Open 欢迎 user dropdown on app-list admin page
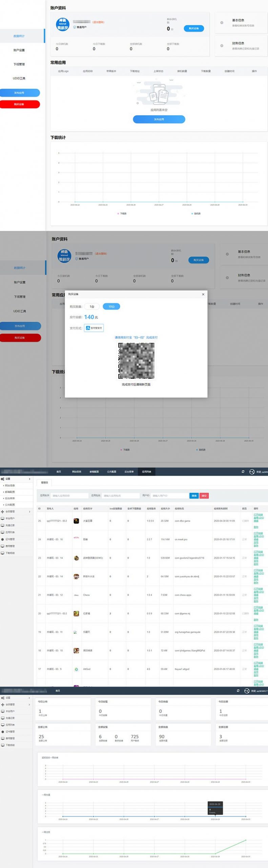 click(x=262, y=472)
